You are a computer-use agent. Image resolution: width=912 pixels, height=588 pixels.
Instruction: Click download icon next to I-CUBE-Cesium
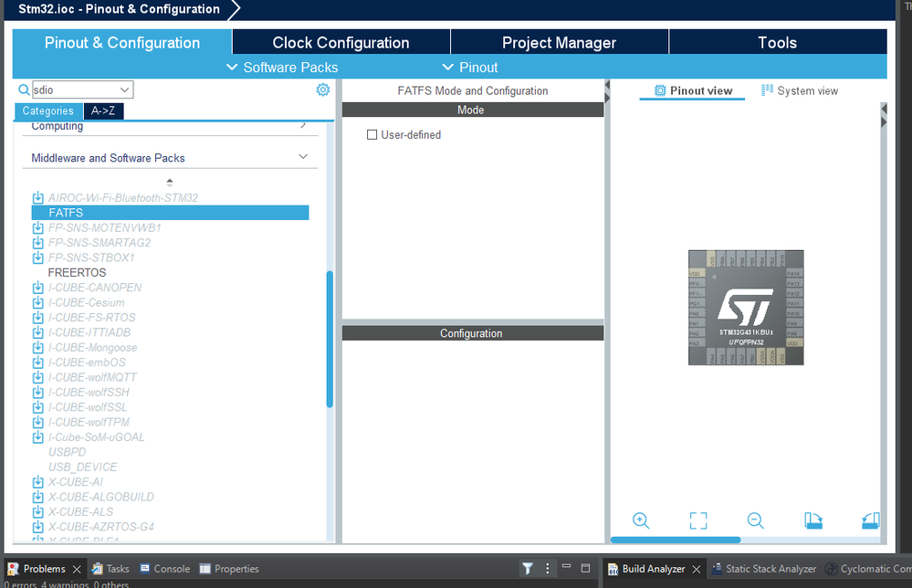(37, 302)
